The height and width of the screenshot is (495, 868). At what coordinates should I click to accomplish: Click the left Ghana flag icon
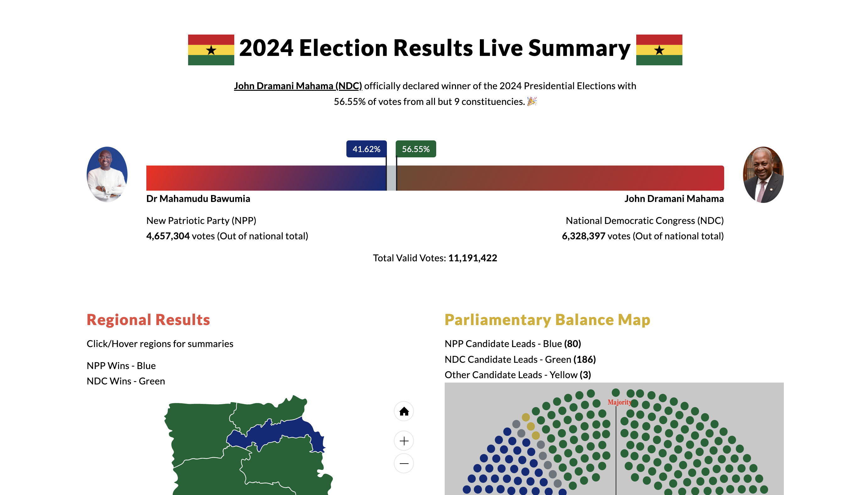pos(211,50)
